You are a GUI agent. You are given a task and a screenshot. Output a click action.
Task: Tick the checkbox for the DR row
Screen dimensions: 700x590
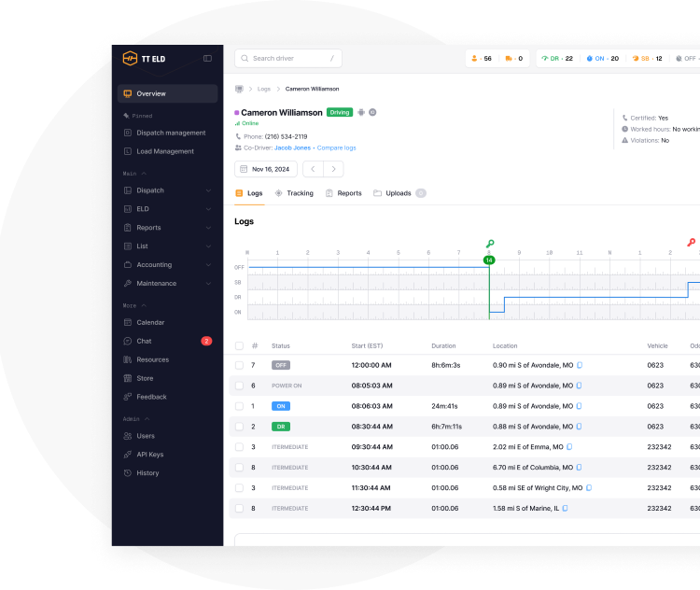click(239, 427)
